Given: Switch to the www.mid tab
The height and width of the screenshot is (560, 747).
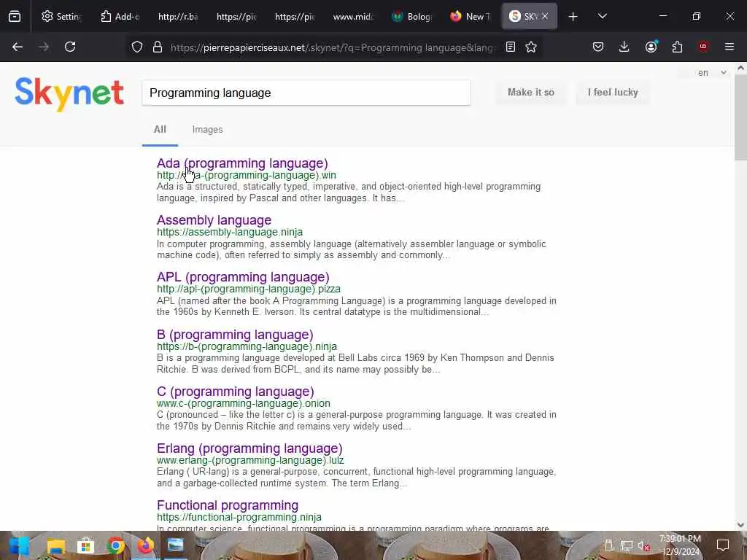Looking at the screenshot, I should pos(353,16).
